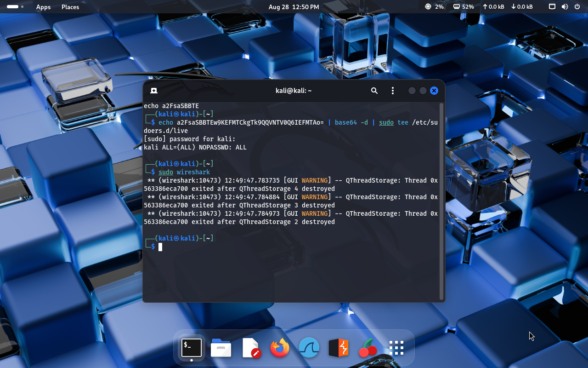Open the power menu icon
The width and height of the screenshot is (588, 368).
coord(577,7)
